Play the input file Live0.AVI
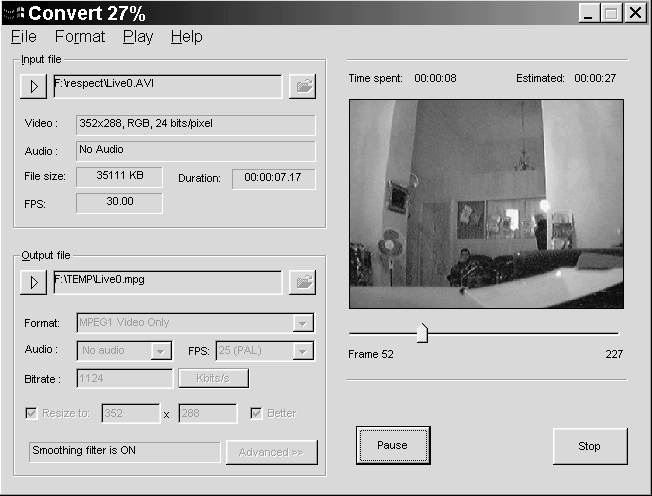The height and width of the screenshot is (496, 652). pos(33,86)
